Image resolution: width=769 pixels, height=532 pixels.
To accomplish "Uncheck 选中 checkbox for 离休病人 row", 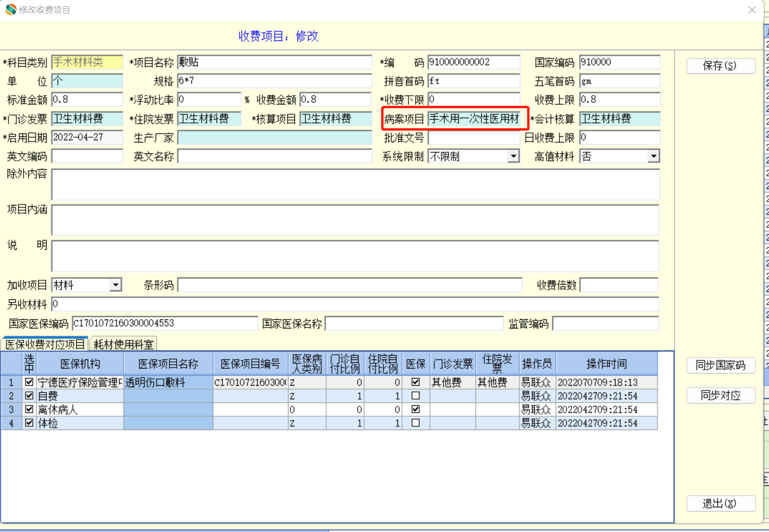I will tap(29, 409).
